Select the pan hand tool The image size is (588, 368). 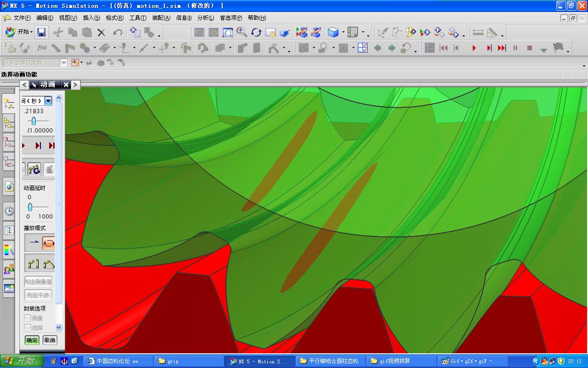pos(270,32)
